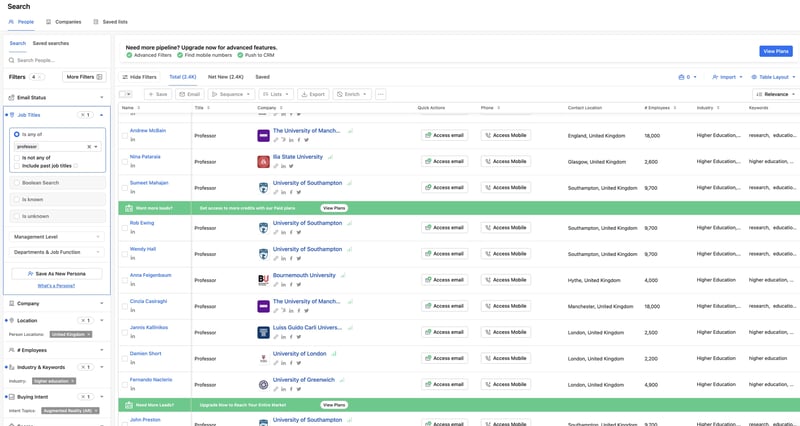The height and width of the screenshot is (426, 800).
Task: Click View Plans in 'Want more leads?' banner
Action: [334, 208]
